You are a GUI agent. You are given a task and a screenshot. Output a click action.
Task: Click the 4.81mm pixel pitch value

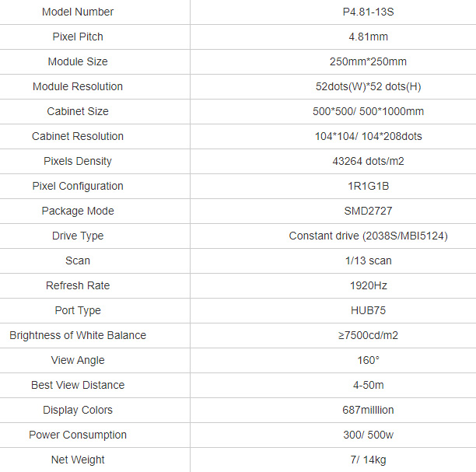[x=368, y=37]
